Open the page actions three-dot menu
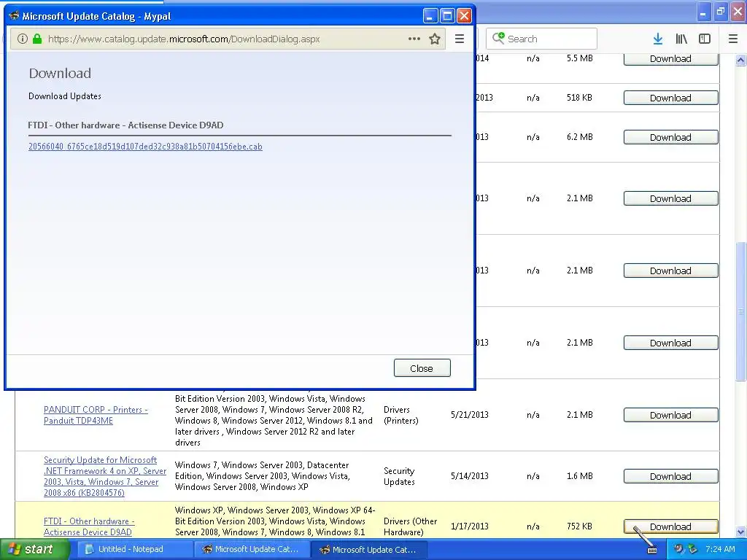The image size is (747, 560). tap(414, 39)
